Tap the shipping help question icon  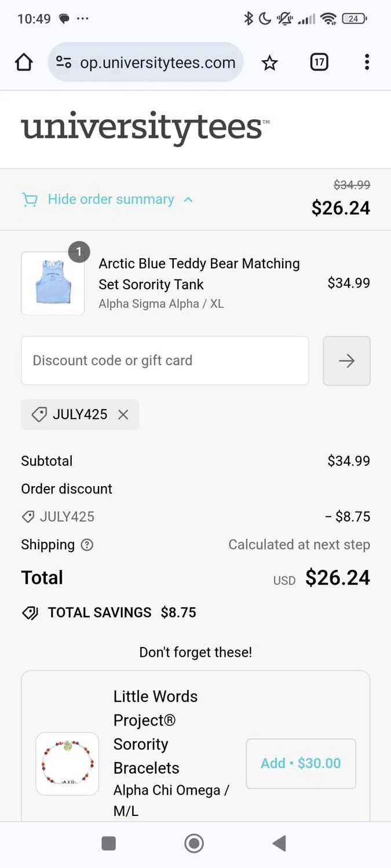(x=87, y=545)
